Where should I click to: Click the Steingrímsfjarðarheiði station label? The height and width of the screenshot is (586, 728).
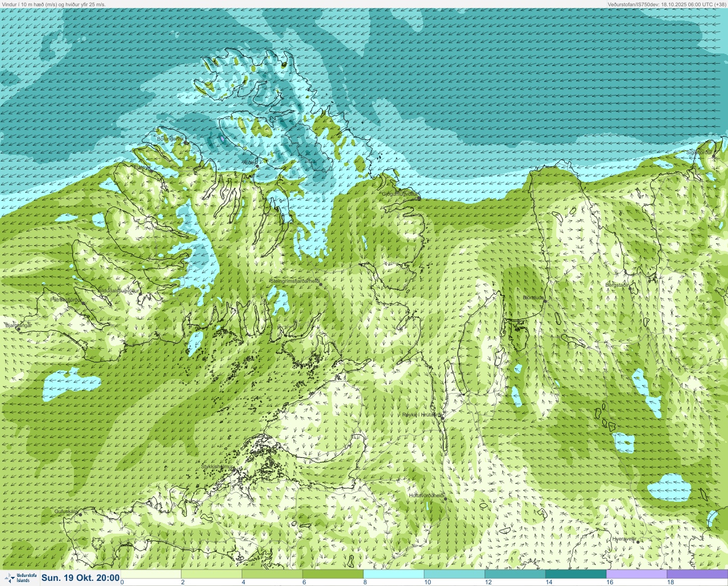(294, 281)
